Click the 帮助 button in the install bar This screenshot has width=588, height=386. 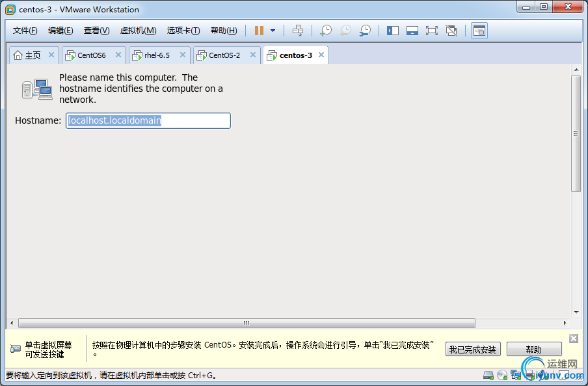[x=534, y=350]
